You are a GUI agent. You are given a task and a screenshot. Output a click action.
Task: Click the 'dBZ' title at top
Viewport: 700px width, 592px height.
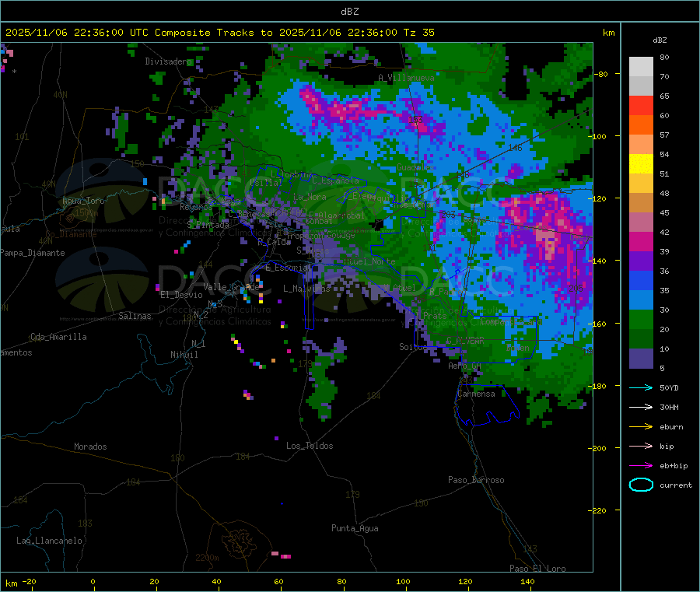click(x=349, y=12)
